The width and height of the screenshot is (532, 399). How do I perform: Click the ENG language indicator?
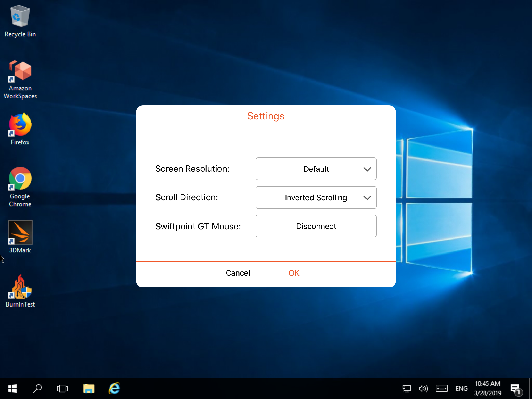[461, 389]
